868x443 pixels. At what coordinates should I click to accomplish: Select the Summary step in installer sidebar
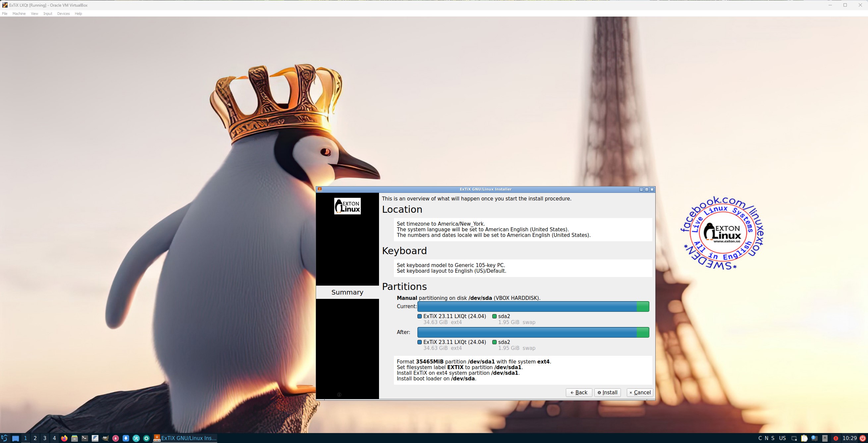pos(348,292)
